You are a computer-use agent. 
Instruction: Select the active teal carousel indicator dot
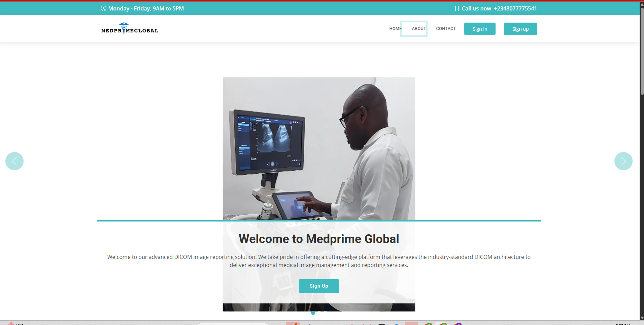pyautogui.click(x=313, y=313)
